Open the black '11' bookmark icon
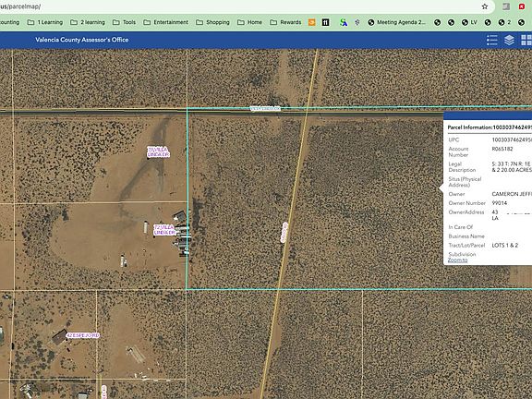Image resolution: width=532 pixels, height=399 pixels. [x=325, y=22]
